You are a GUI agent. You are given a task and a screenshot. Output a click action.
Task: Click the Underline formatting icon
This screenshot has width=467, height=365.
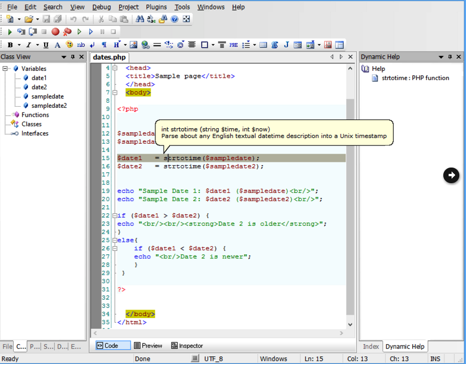46,45
